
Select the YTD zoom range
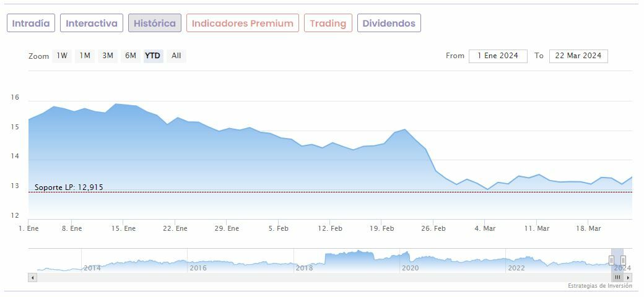point(152,56)
